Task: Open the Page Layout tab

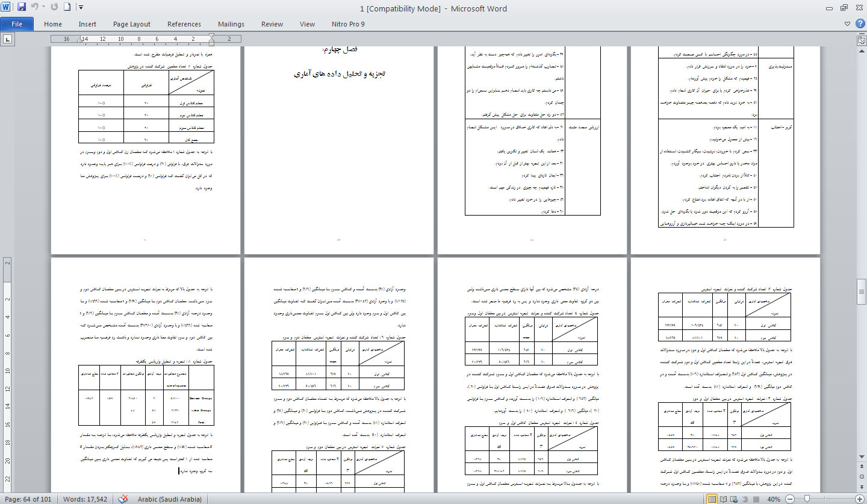Action: tap(131, 24)
